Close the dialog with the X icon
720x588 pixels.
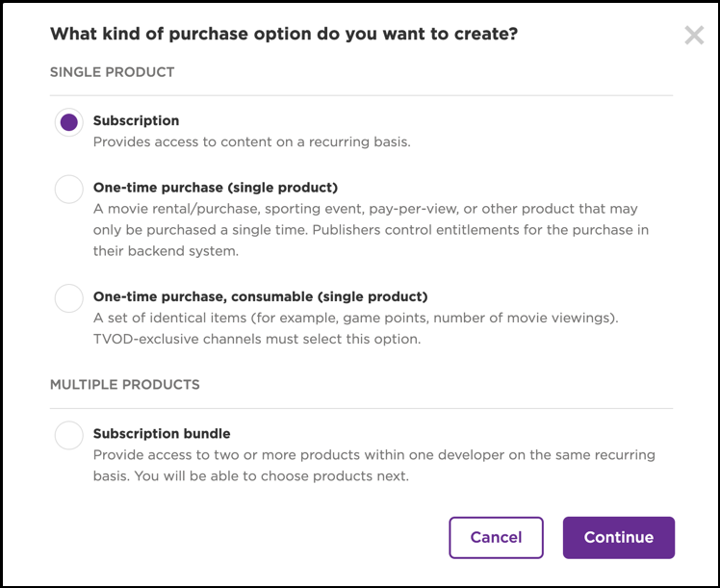(694, 36)
